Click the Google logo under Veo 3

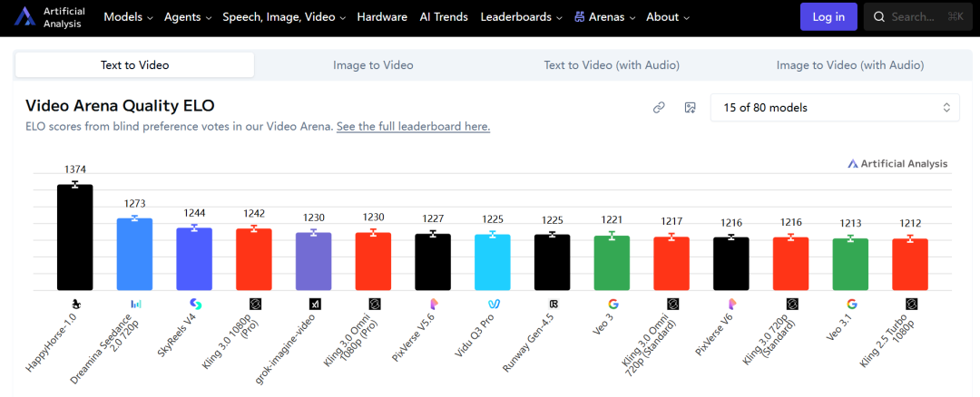[x=612, y=304]
